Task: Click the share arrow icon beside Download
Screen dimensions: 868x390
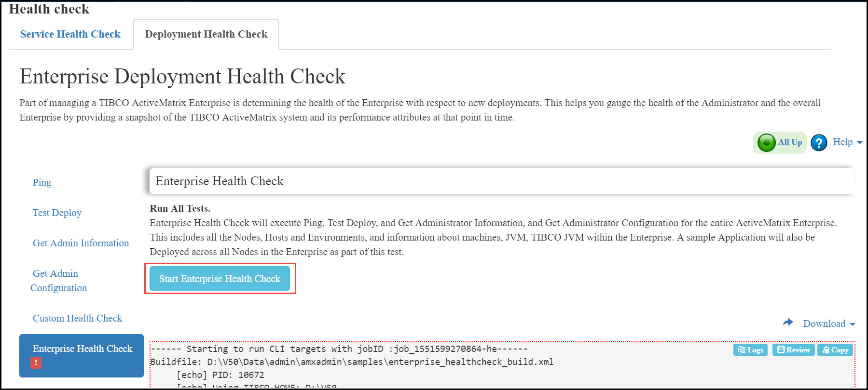Action: tap(788, 322)
